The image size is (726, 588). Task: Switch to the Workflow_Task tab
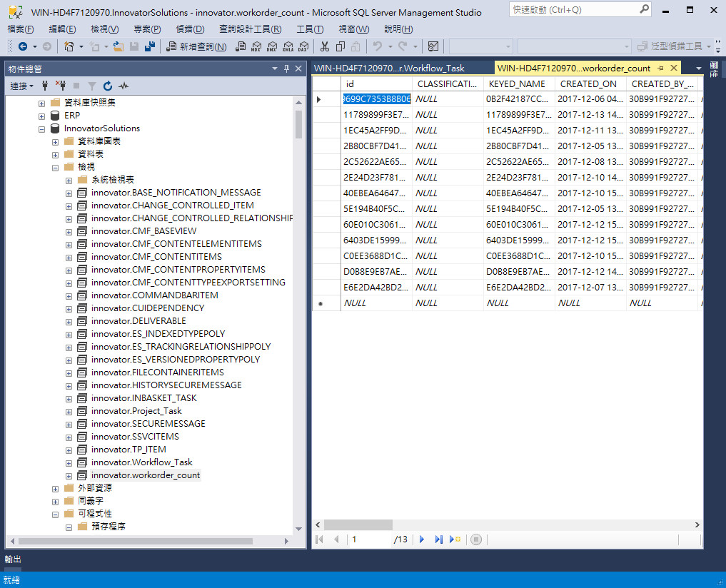click(389, 68)
